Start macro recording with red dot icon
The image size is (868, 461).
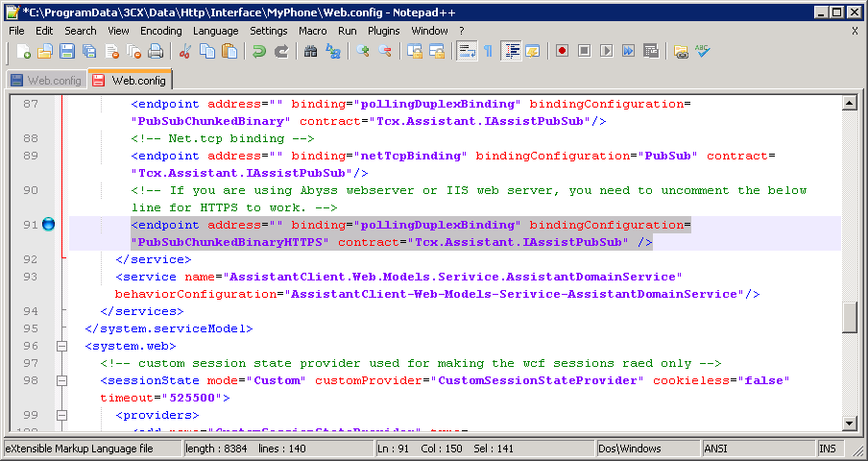[563, 52]
